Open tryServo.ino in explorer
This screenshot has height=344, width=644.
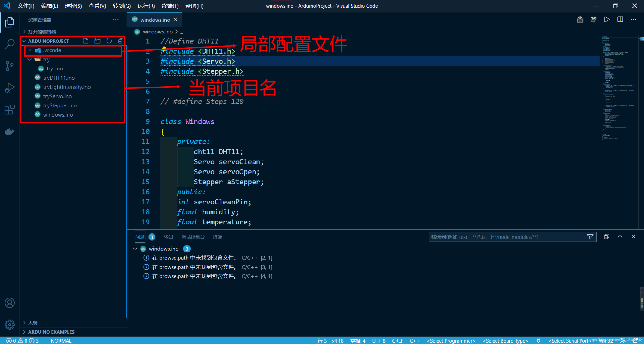57,96
